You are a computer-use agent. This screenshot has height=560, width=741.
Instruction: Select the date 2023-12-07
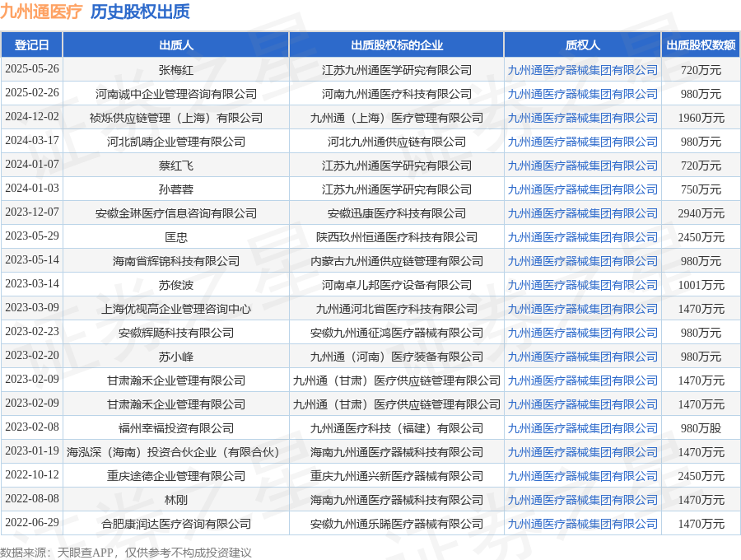[31, 212]
